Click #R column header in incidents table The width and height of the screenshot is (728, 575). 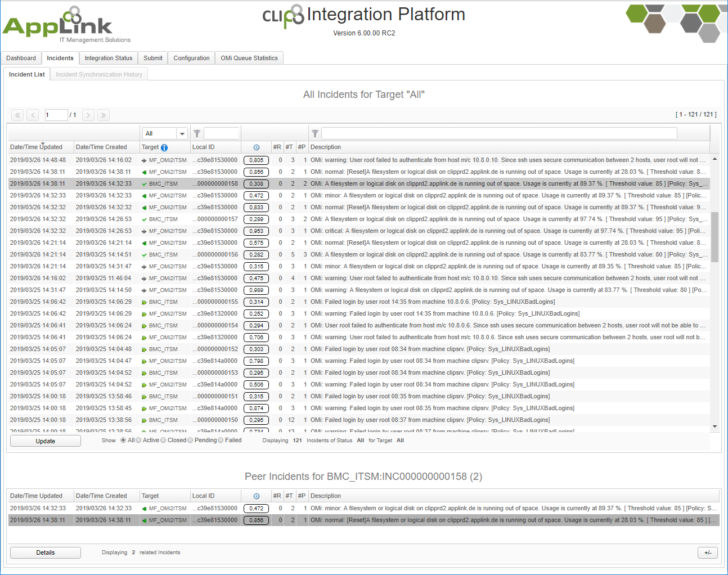[x=277, y=147]
